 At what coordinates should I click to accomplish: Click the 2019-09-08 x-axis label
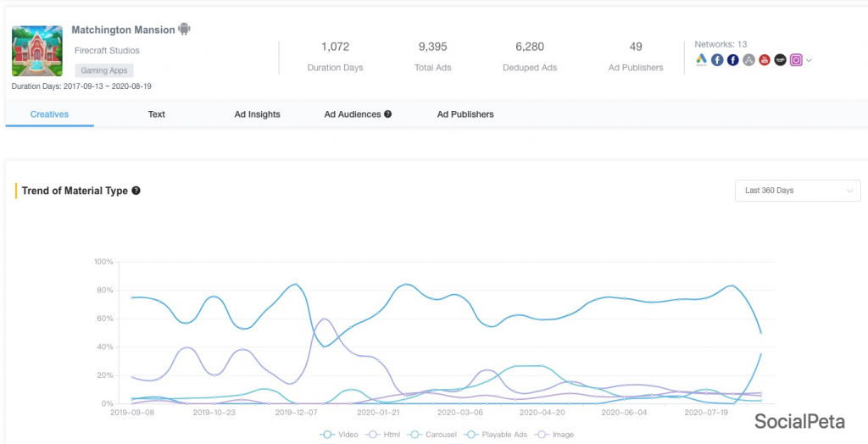tap(131, 413)
